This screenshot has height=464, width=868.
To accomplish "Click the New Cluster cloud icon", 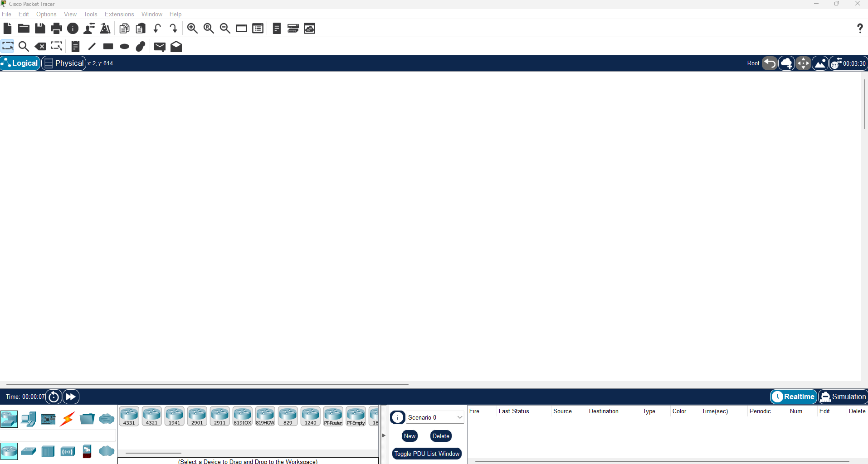I will coord(787,63).
